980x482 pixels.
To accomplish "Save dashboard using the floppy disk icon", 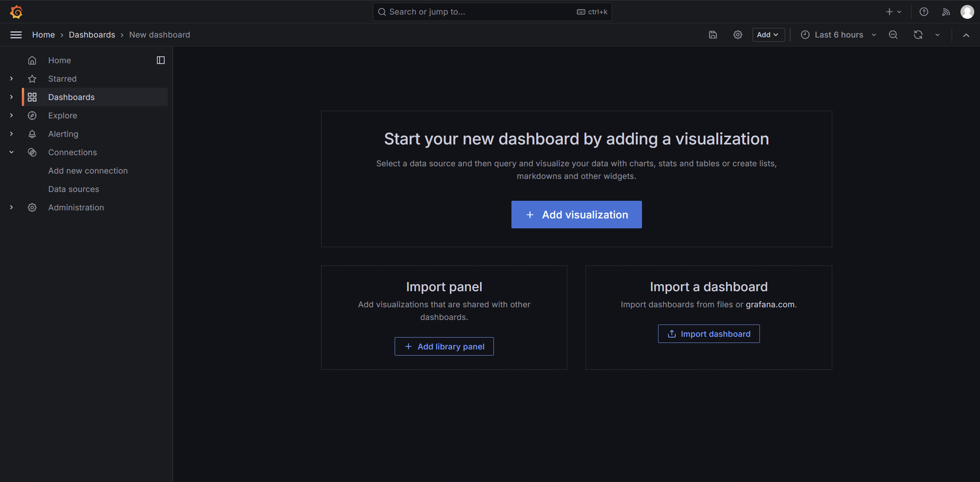I will (x=713, y=35).
